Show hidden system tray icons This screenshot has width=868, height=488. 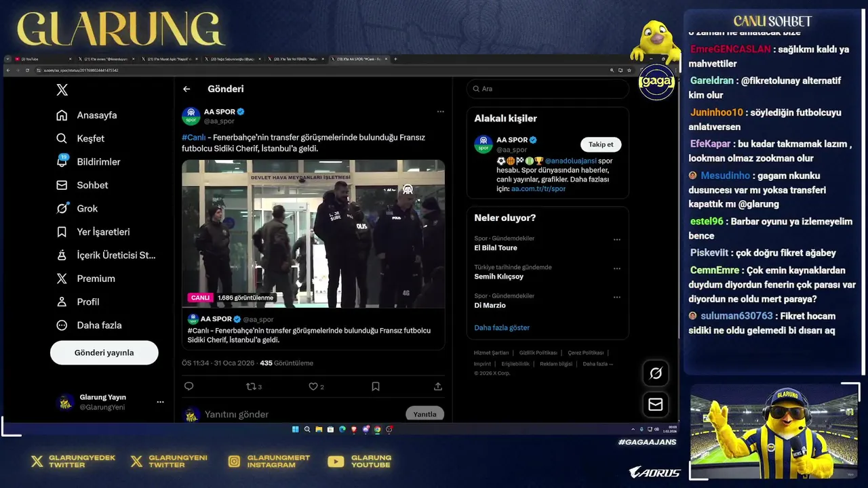tap(633, 429)
